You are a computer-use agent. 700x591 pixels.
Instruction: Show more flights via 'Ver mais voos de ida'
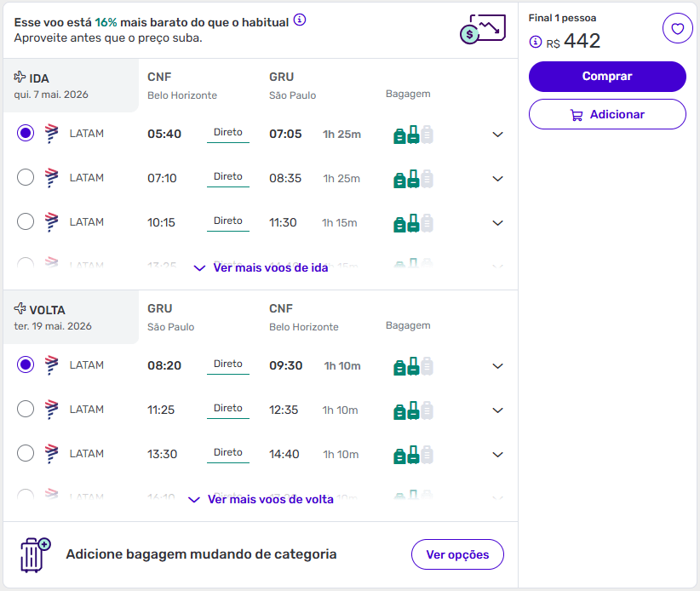pos(261,267)
